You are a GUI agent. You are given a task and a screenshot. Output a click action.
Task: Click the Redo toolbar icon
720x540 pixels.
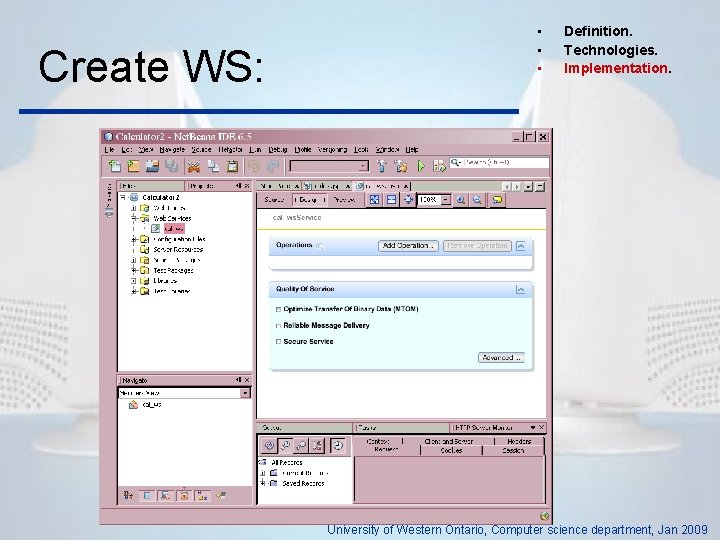click(273, 166)
